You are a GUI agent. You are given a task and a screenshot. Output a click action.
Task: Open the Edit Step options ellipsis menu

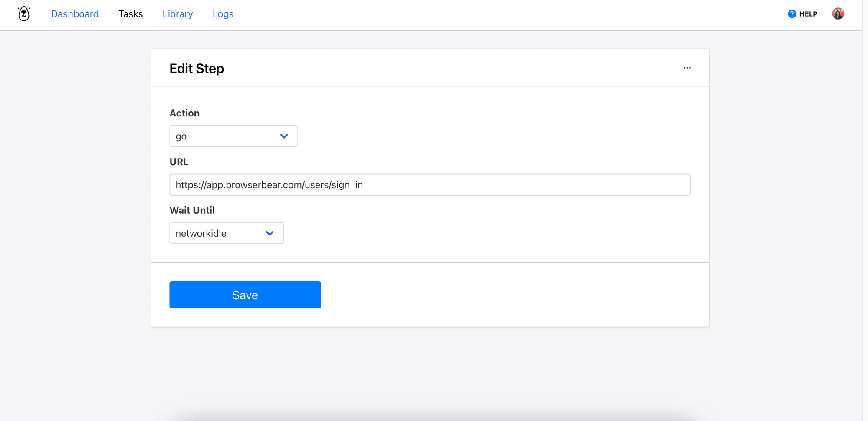pyautogui.click(x=687, y=68)
